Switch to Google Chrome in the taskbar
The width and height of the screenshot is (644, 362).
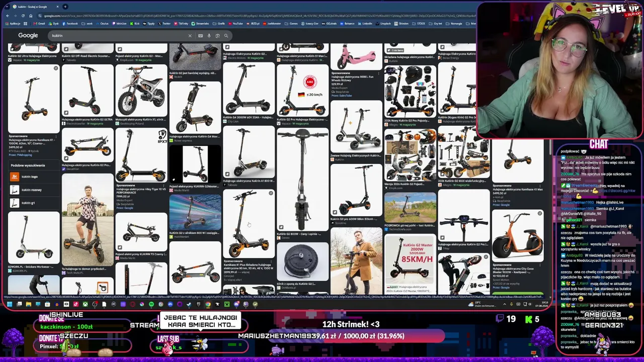click(208, 304)
